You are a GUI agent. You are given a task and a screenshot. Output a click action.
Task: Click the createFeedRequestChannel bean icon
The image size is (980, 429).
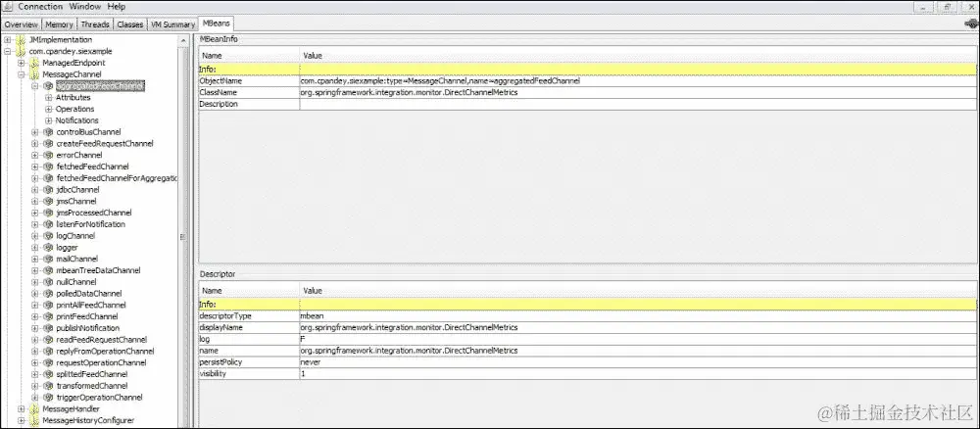pos(48,144)
